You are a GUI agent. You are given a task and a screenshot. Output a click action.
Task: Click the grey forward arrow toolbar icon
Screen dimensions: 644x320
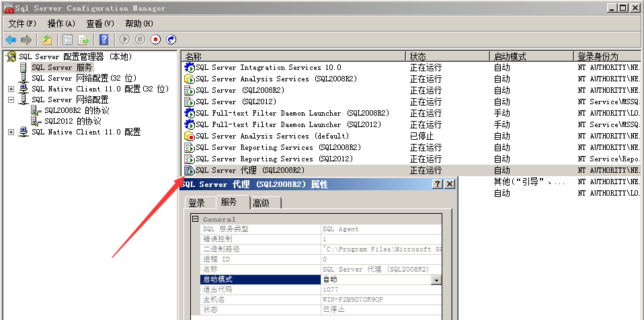(x=26, y=40)
